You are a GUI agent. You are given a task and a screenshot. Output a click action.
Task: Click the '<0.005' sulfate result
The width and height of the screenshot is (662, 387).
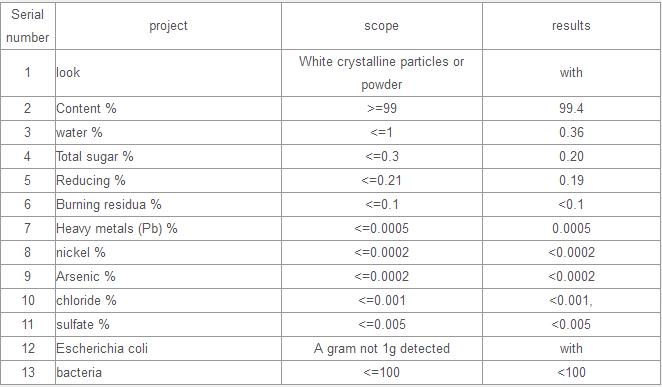571,325
